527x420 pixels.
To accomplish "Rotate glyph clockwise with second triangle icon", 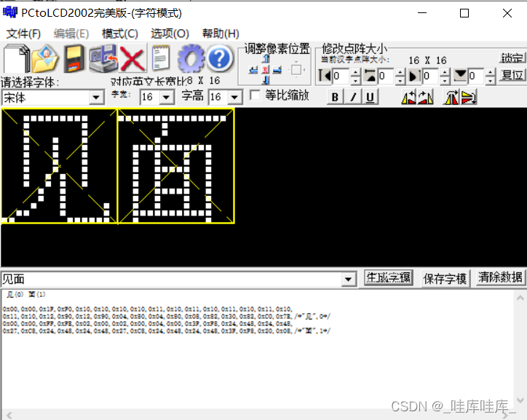I will tap(425, 97).
